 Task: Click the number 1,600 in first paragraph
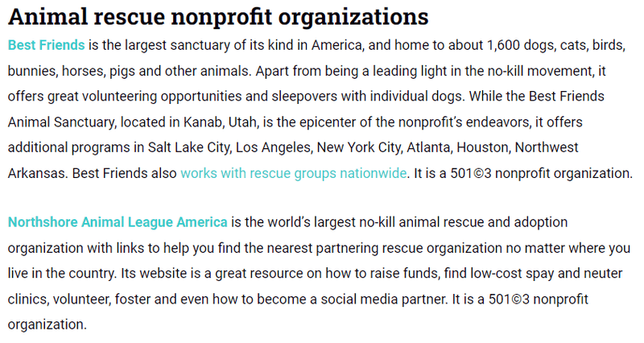coord(503,45)
